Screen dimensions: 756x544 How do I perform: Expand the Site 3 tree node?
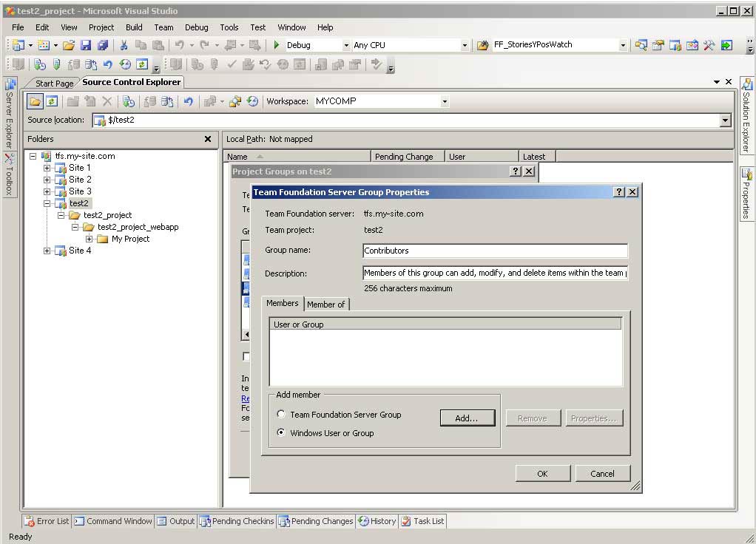pyautogui.click(x=47, y=191)
